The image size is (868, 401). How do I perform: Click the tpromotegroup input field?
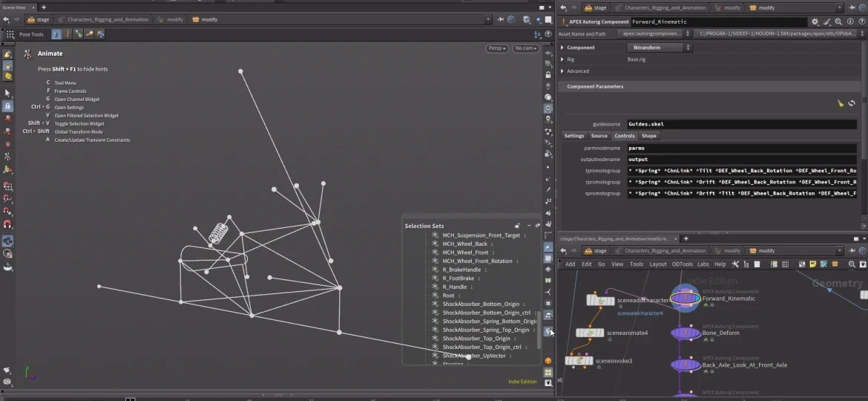point(742,171)
